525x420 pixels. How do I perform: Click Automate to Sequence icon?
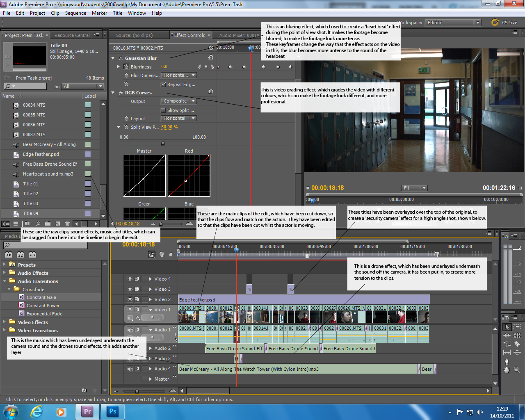(x=28, y=224)
